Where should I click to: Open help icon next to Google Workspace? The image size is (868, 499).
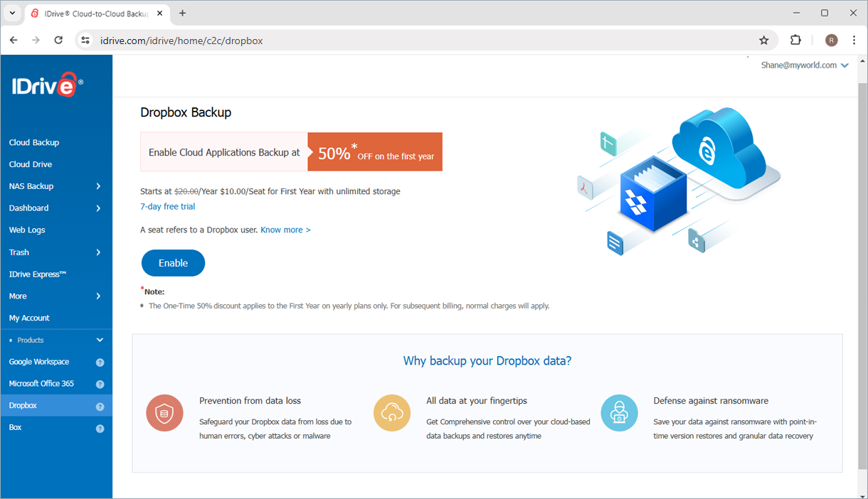point(100,363)
